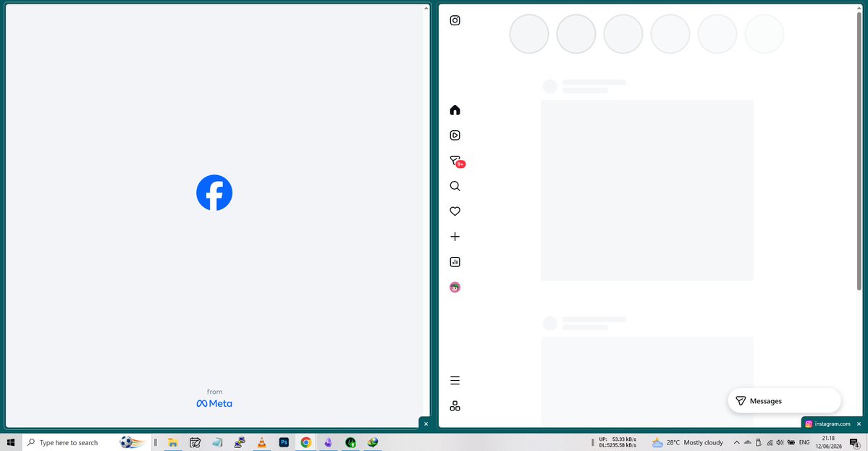Click the Facebook logo in the left pane
Image resolution: width=868 pixels, height=451 pixels.
point(214,193)
